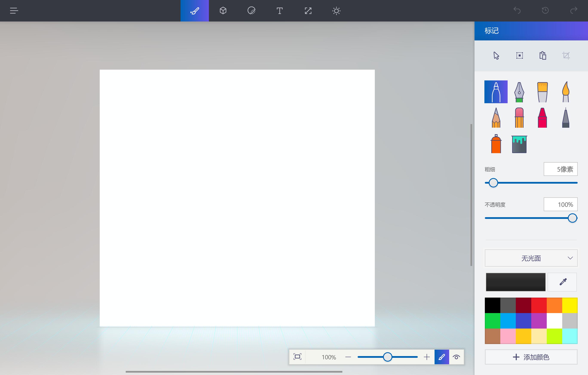This screenshot has width=588, height=375.
Task: Click the 粗细 thickness input field
Action: point(560,169)
